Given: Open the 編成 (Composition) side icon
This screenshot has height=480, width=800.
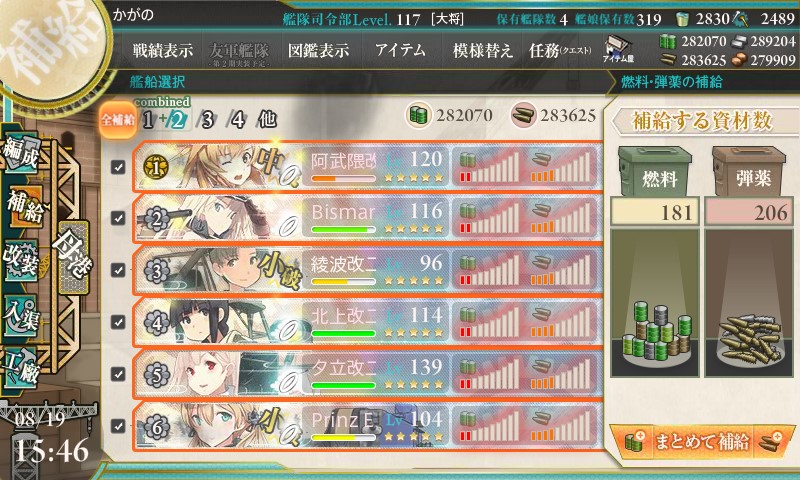Looking at the screenshot, I should (21, 153).
